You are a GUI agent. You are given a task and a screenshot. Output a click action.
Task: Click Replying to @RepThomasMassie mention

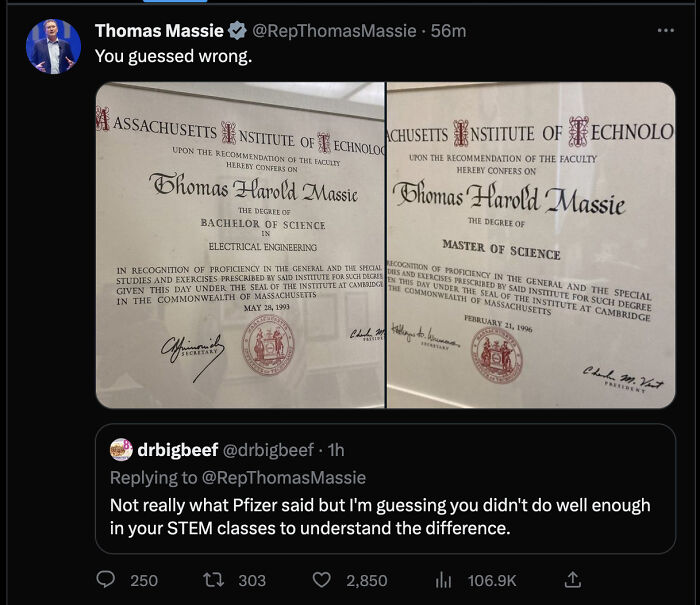pos(284,477)
